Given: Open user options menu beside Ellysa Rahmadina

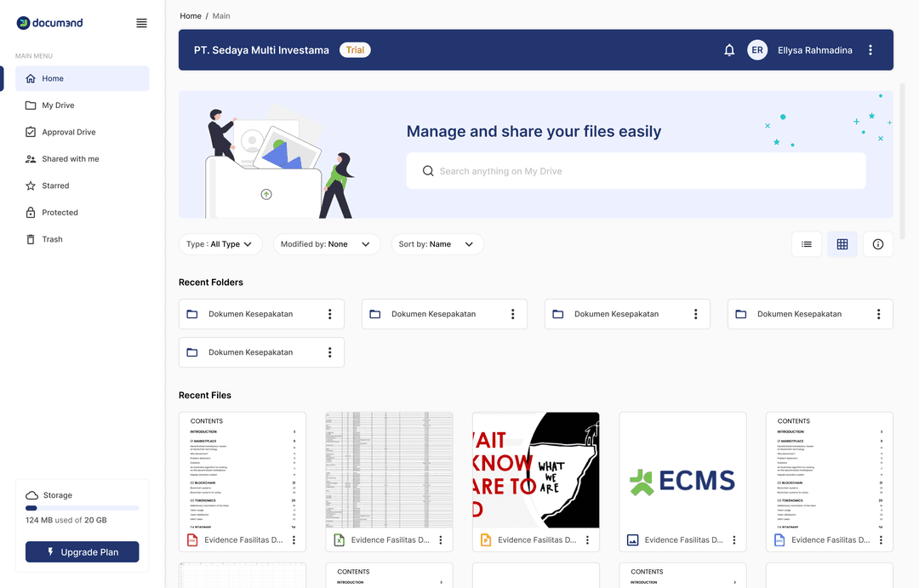Looking at the screenshot, I should tap(870, 50).
